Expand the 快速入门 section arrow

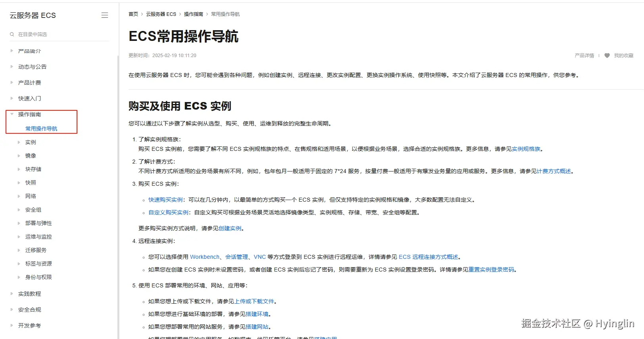12,98
